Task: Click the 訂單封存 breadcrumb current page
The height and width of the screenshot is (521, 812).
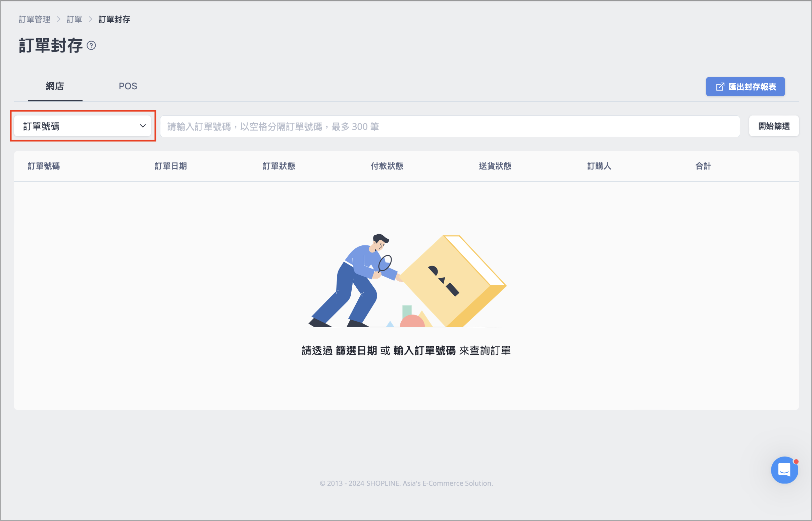Action: 114,19
